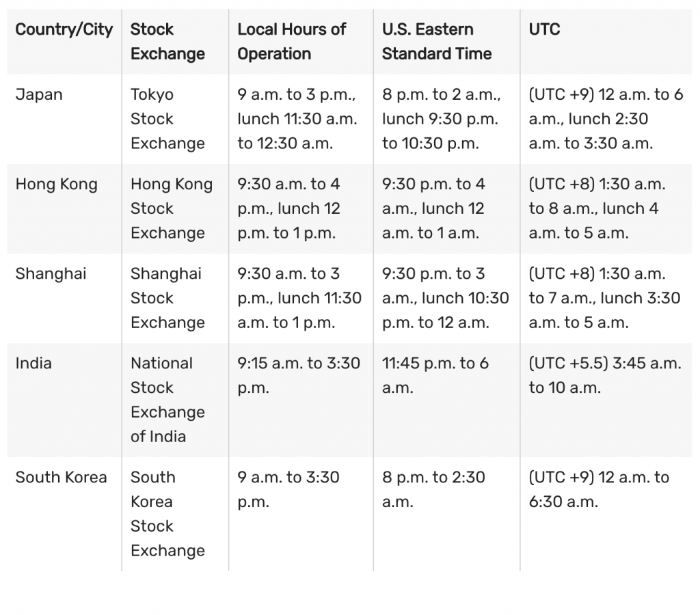The width and height of the screenshot is (700, 615).
Task: Select the Japan row label
Action: [39, 94]
